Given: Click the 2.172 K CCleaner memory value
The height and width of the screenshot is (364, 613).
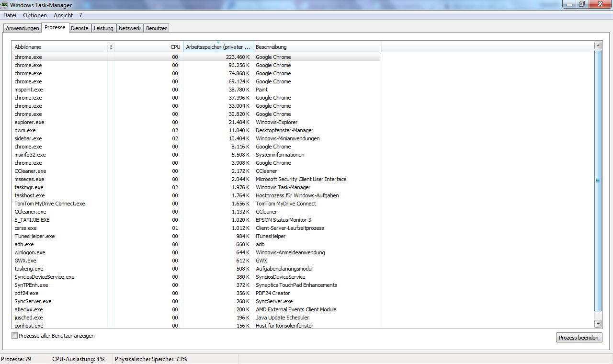Looking at the screenshot, I should [x=240, y=171].
